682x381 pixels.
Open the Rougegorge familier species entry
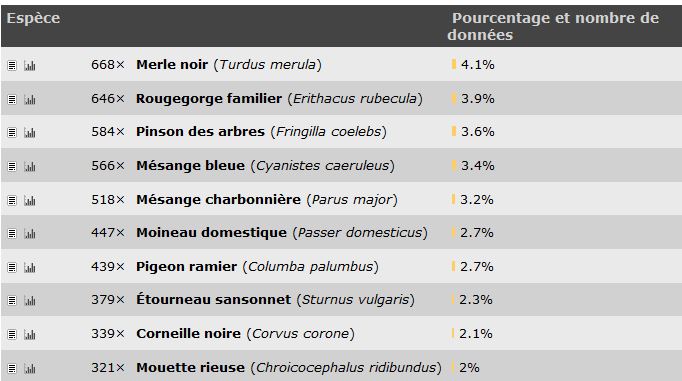(x=209, y=99)
